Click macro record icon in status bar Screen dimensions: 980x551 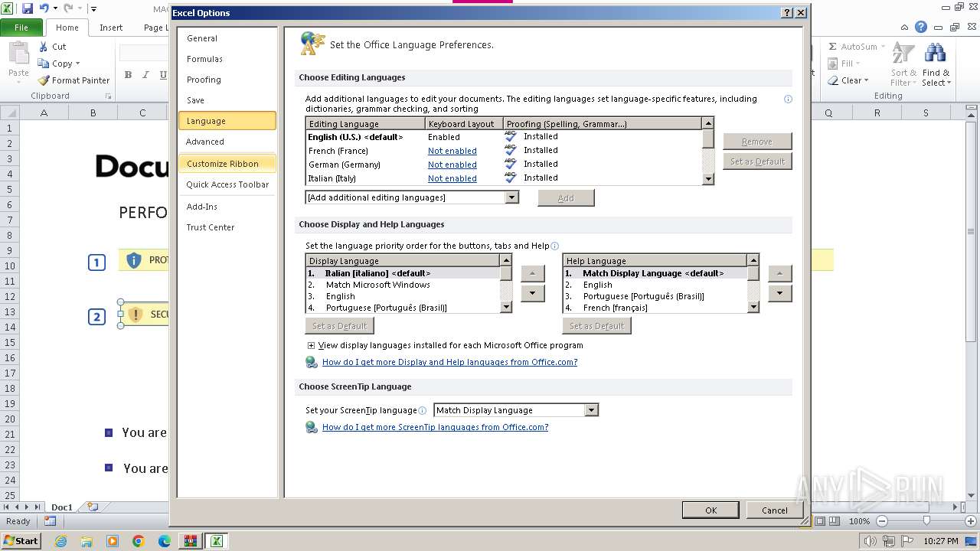coord(51,521)
